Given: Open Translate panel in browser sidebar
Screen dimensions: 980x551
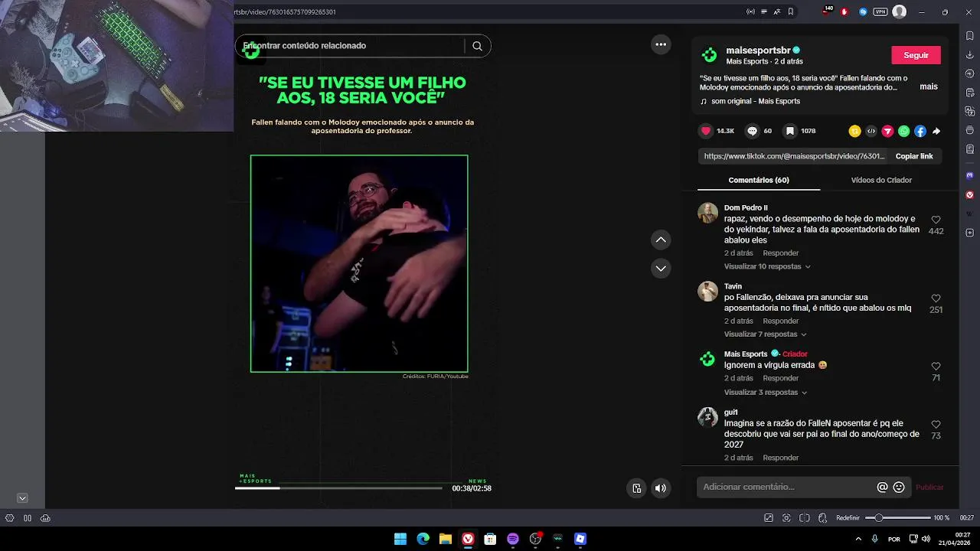Looking at the screenshot, I should (970, 111).
